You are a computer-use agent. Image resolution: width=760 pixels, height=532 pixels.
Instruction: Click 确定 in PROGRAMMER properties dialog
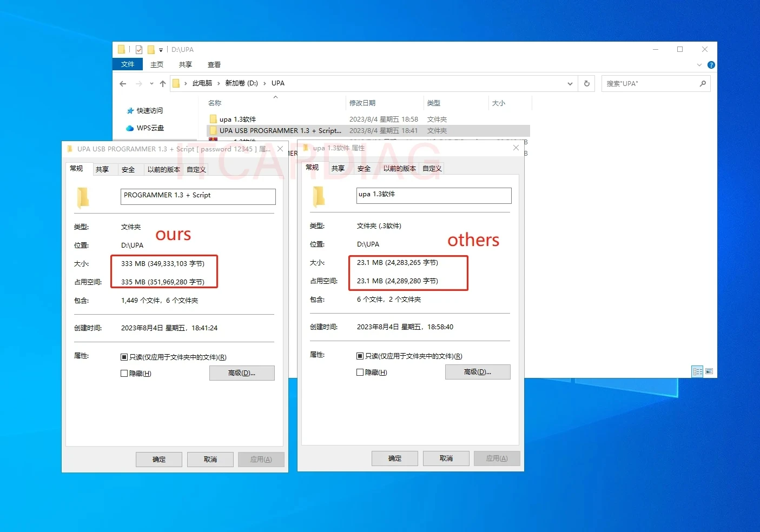(159, 460)
